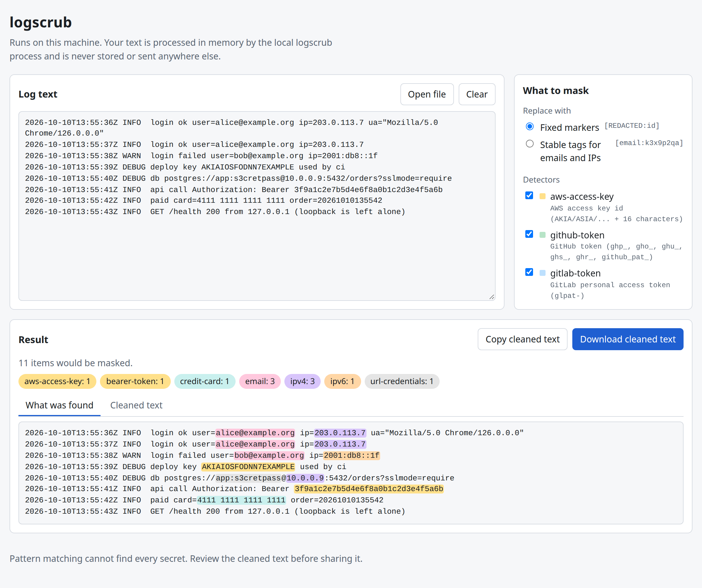Click the '11 items would be masked.' summary
The height and width of the screenshot is (588, 702).
pyautogui.click(x=76, y=363)
